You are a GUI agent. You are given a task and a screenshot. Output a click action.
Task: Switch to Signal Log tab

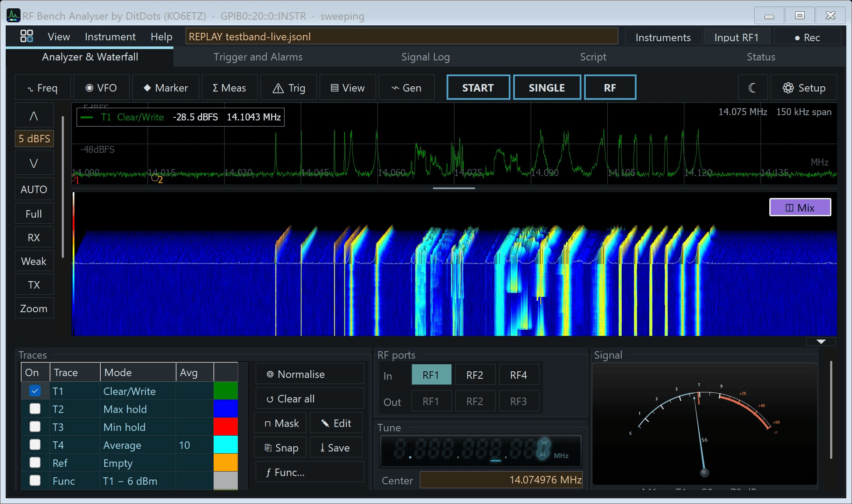click(426, 57)
